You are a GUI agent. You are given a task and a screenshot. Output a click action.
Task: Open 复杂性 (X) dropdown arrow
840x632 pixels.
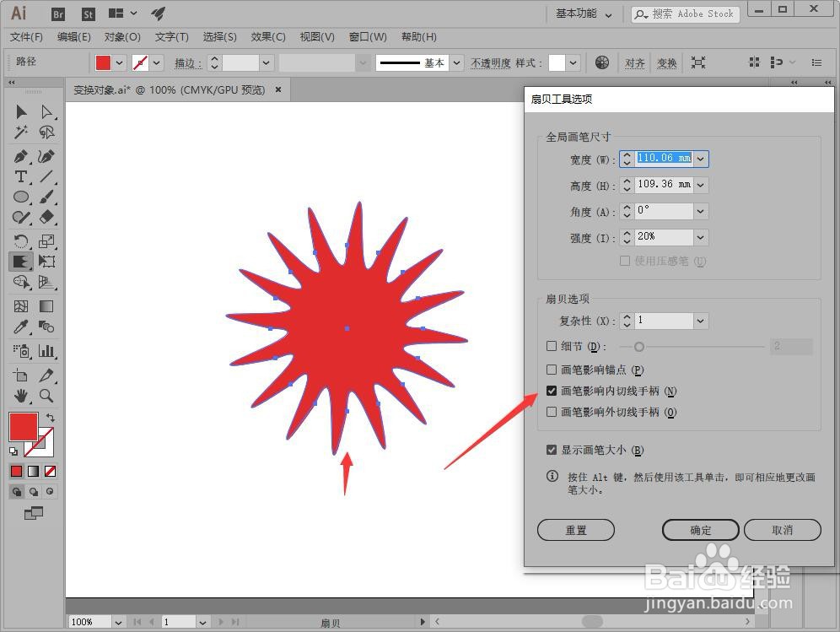[x=701, y=321]
